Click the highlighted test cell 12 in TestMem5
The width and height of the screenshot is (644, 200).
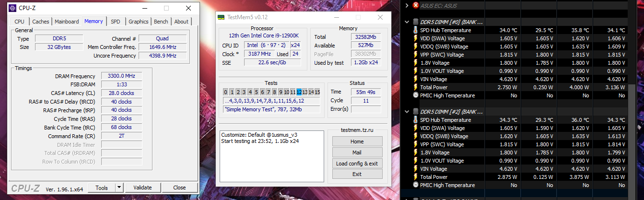[299, 92]
